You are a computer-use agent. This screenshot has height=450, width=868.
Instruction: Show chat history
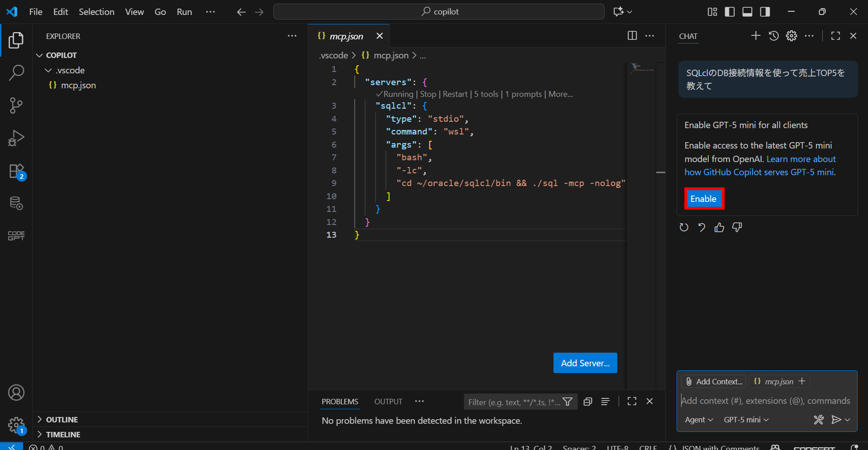(773, 36)
